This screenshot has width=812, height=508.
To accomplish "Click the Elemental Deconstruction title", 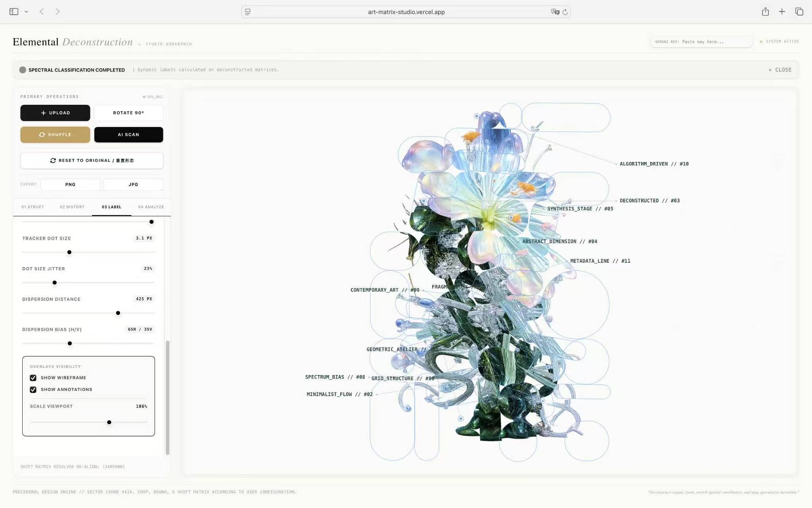I will (x=73, y=42).
